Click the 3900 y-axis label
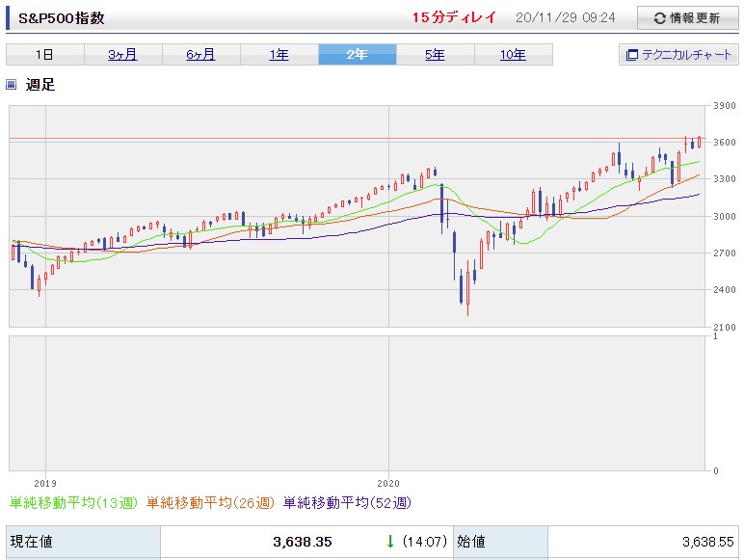744x560 pixels. click(x=725, y=105)
